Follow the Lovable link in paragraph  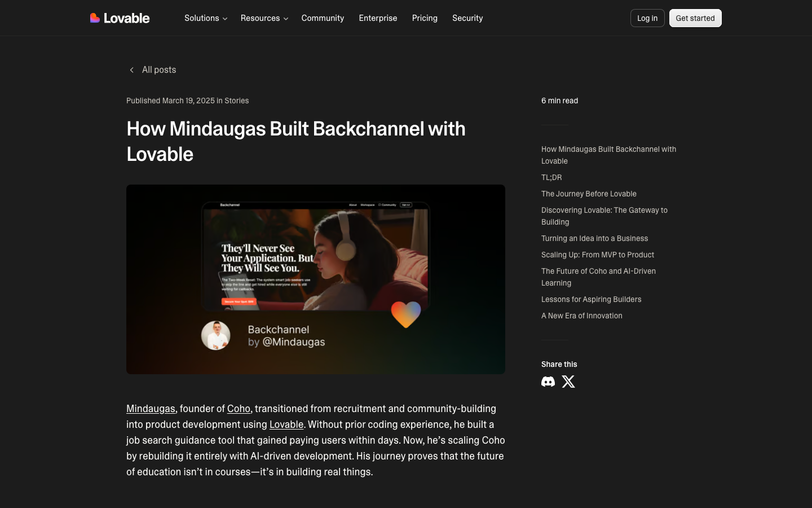tap(286, 424)
